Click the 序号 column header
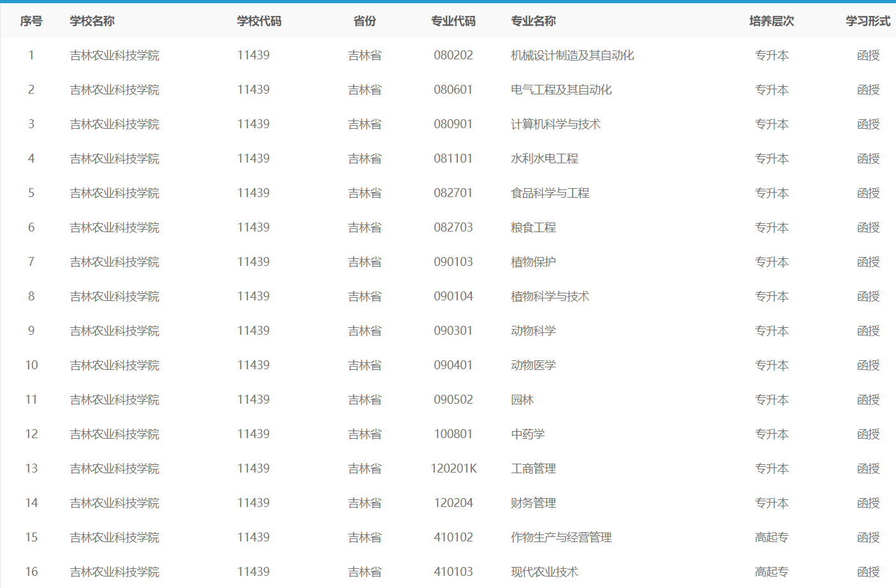 pos(31,21)
